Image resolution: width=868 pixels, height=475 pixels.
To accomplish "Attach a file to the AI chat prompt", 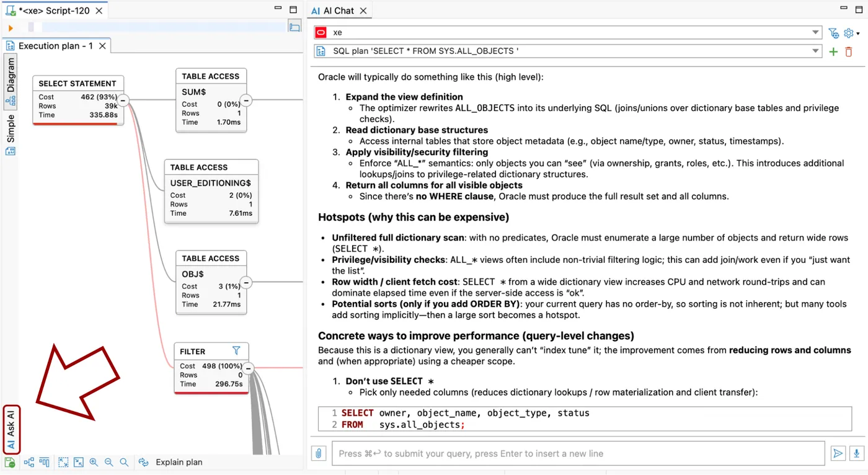I will tap(318, 453).
